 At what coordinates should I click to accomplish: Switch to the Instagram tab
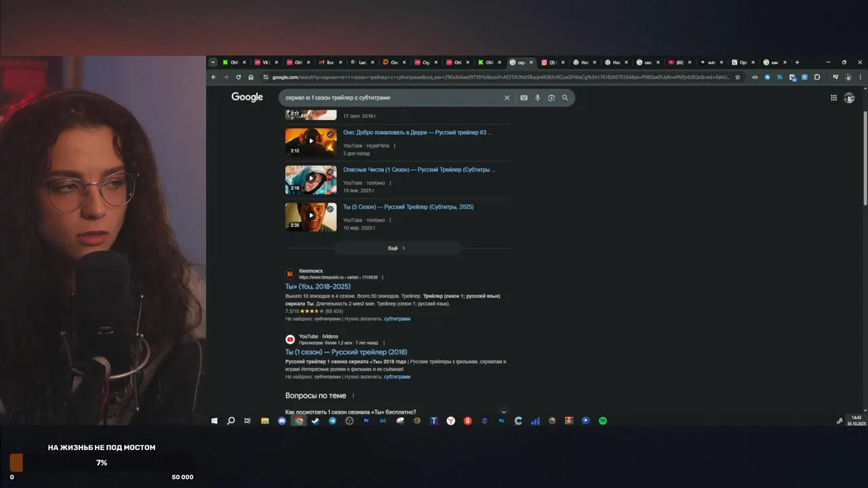[553, 62]
